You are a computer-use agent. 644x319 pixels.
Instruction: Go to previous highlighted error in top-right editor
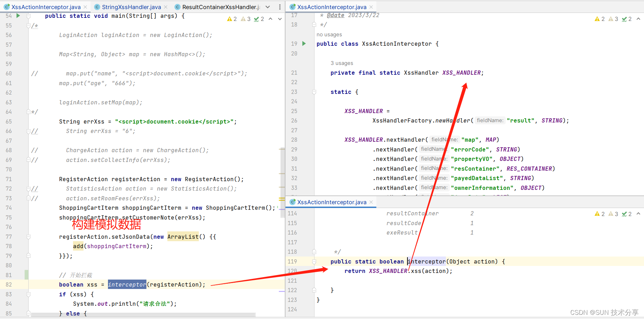638,19
